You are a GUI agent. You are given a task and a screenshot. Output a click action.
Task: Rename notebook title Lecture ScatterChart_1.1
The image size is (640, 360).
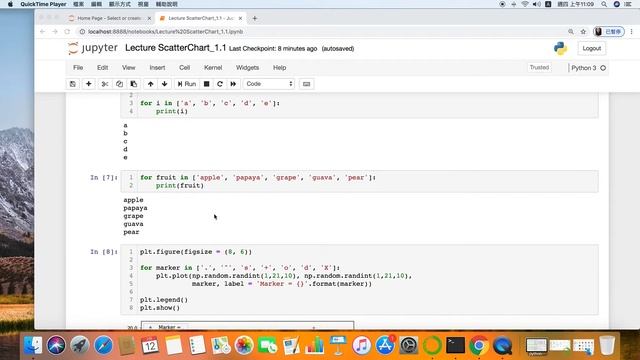(176, 48)
